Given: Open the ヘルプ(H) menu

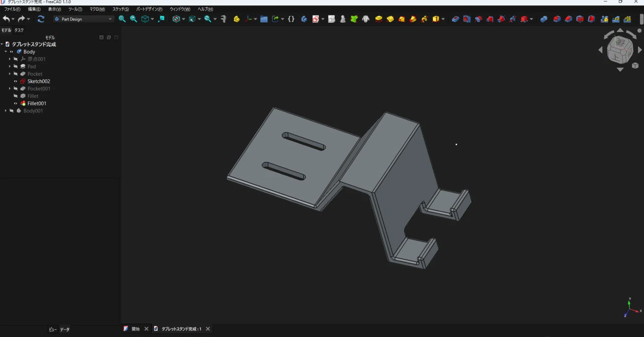Looking at the screenshot, I should 205,9.
